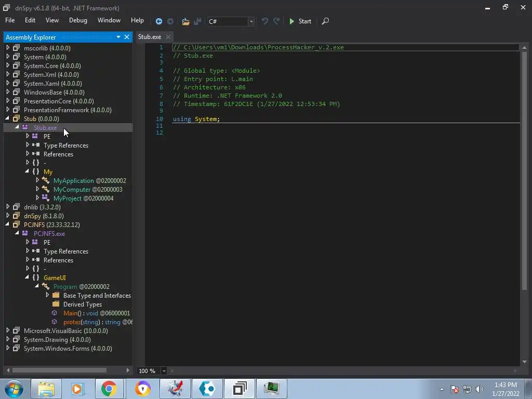Open the Edit menu

coord(30,20)
